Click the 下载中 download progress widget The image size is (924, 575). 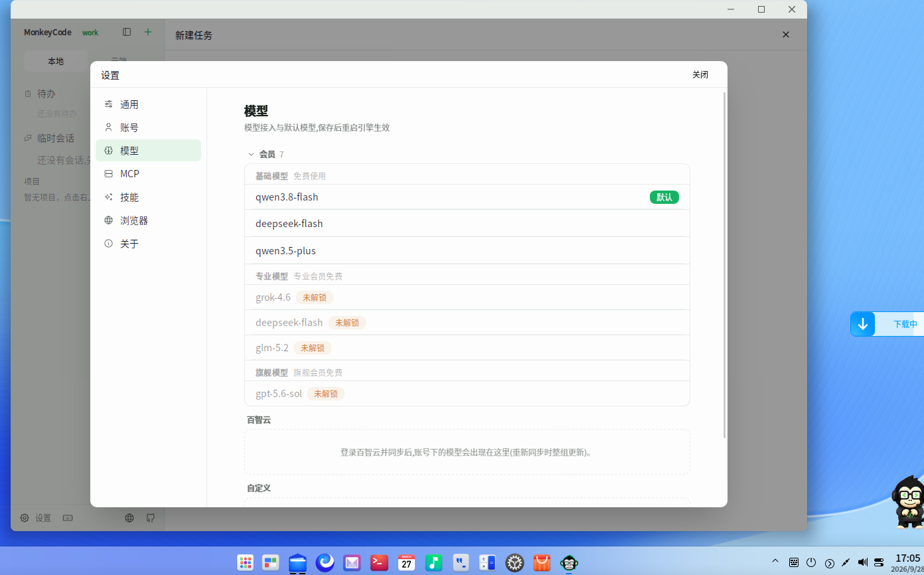(x=887, y=324)
